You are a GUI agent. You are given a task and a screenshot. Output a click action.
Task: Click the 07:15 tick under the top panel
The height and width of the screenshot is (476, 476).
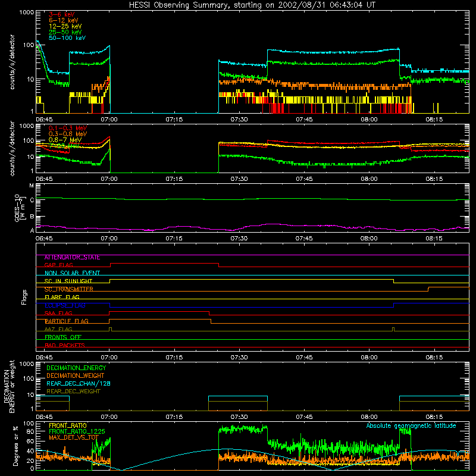click(174, 120)
